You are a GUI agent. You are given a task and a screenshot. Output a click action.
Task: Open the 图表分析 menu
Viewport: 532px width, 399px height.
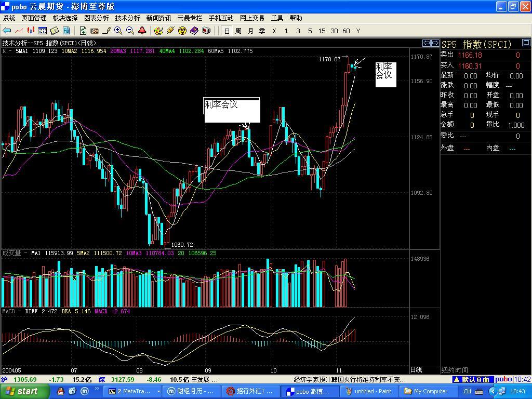coord(96,18)
